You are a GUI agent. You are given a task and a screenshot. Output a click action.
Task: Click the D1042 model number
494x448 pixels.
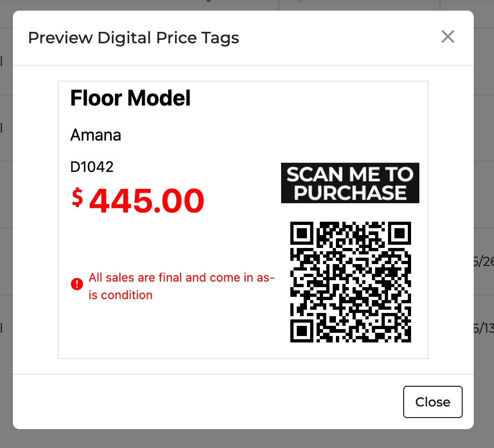click(x=92, y=167)
